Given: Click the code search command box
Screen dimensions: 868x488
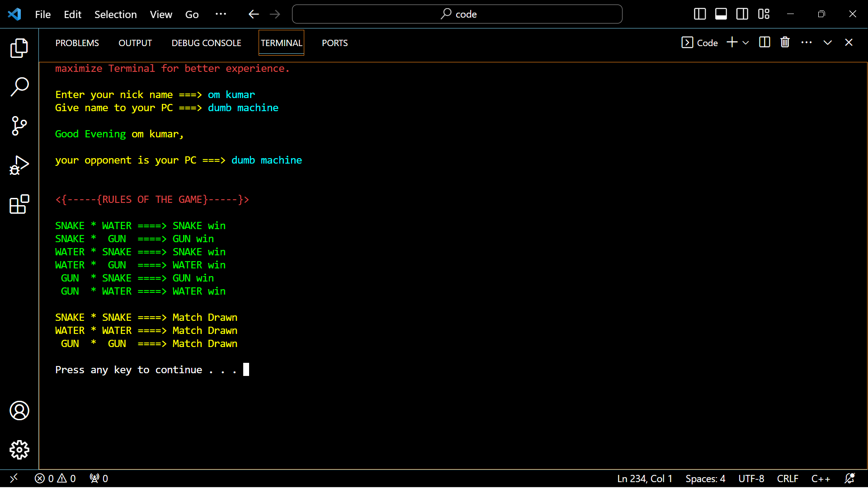Looking at the screenshot, I should tap(457, 14).
